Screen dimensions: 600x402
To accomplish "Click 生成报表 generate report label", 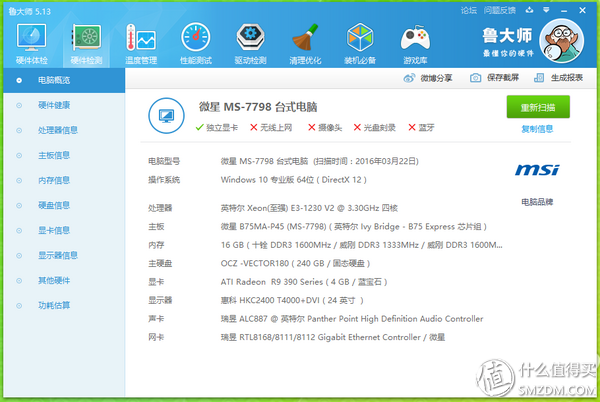I will click(567, 78).
